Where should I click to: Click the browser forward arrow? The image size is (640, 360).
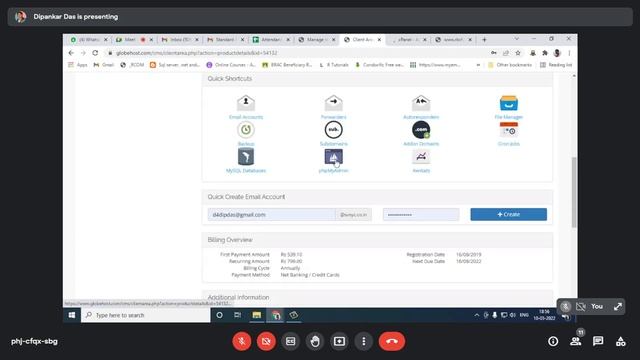pyautogui.click(x=83, y=53)
